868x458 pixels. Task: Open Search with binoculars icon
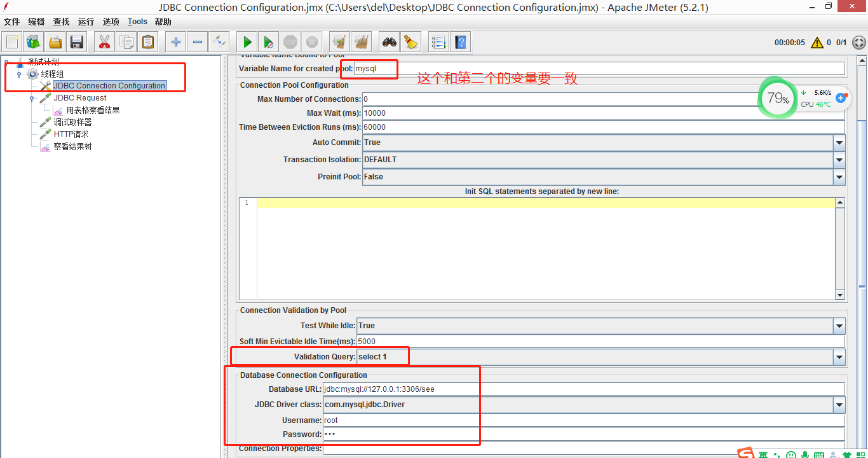390,43
